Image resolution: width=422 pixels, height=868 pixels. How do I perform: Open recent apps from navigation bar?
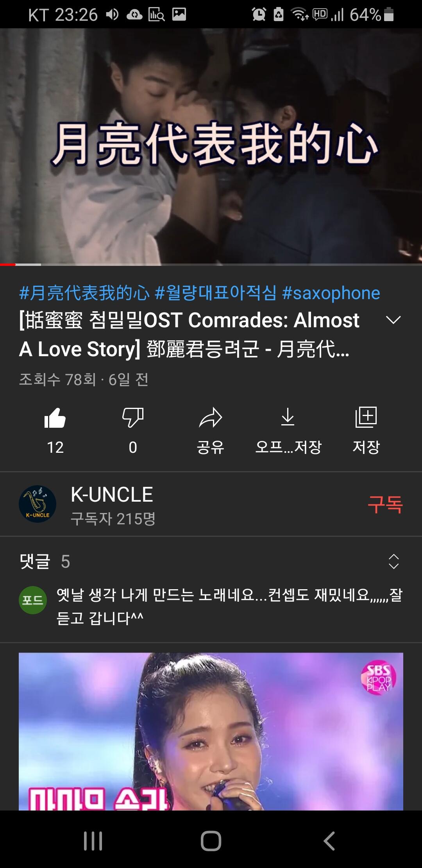pos(93,841)
